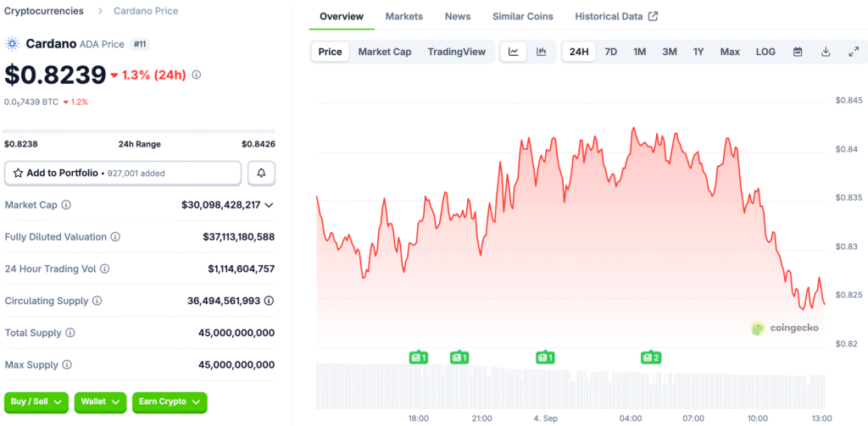
Task: Click the 0.0₅7439 BTC price text
Action: pyautogui.click(x=31, y=102)
